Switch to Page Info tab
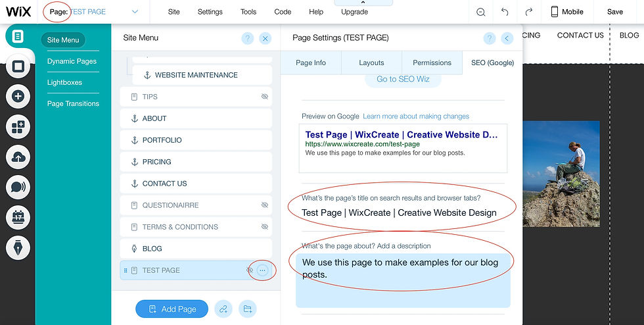Image resolution: width=644 pixels, height=325 pixels. pos(311,63)
